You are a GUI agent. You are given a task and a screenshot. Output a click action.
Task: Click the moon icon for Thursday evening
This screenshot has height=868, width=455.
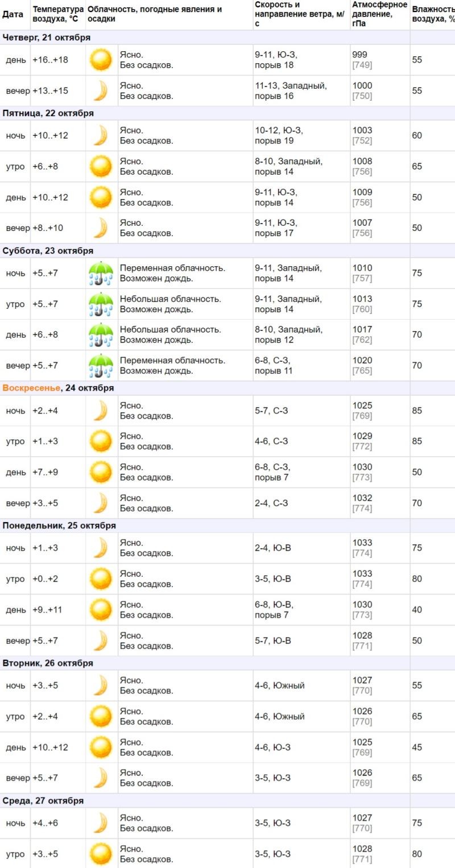click(x=101, y=90)
